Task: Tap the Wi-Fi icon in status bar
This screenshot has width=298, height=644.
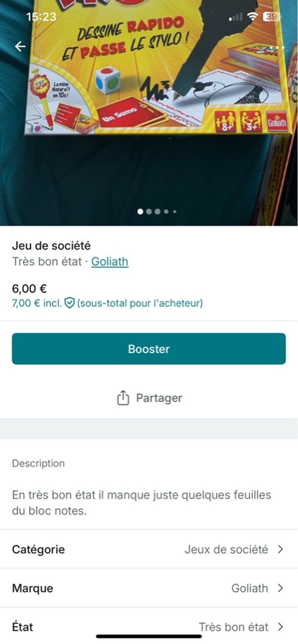Action: click(x=253, y=17)
